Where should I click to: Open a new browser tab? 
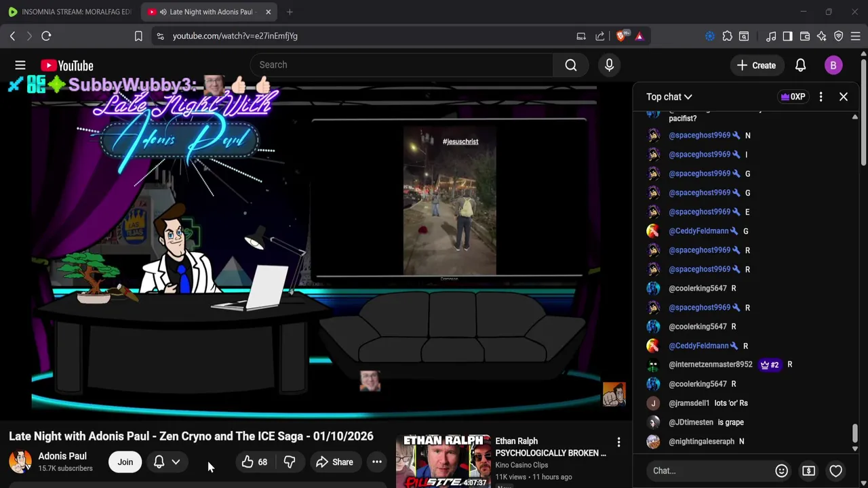click(290, 12)
